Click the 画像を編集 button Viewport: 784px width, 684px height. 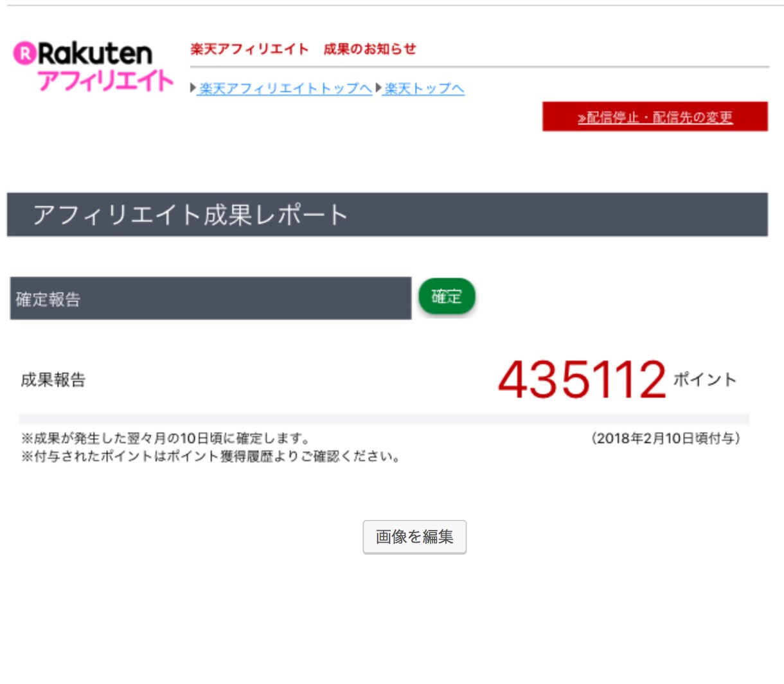pos(414,537)
